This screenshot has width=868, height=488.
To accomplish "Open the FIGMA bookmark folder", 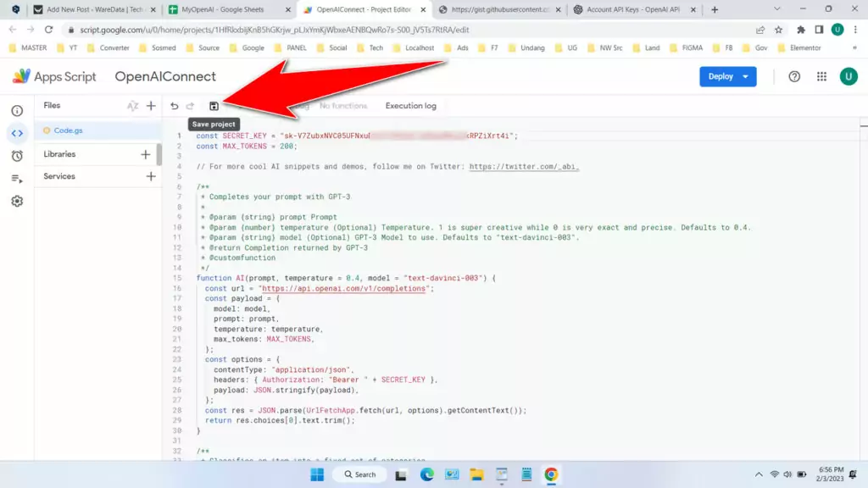I will click(x=687, y=48).
